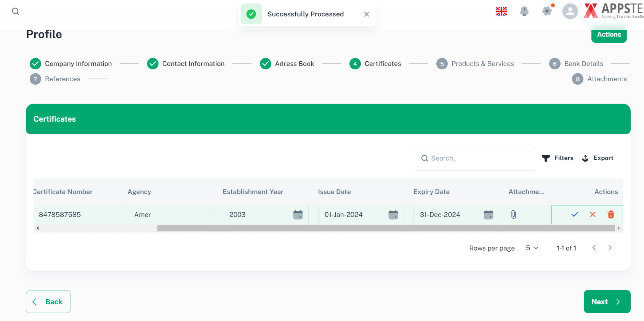
Task: Open the UK flag language selector
Action: pos(501,11)
